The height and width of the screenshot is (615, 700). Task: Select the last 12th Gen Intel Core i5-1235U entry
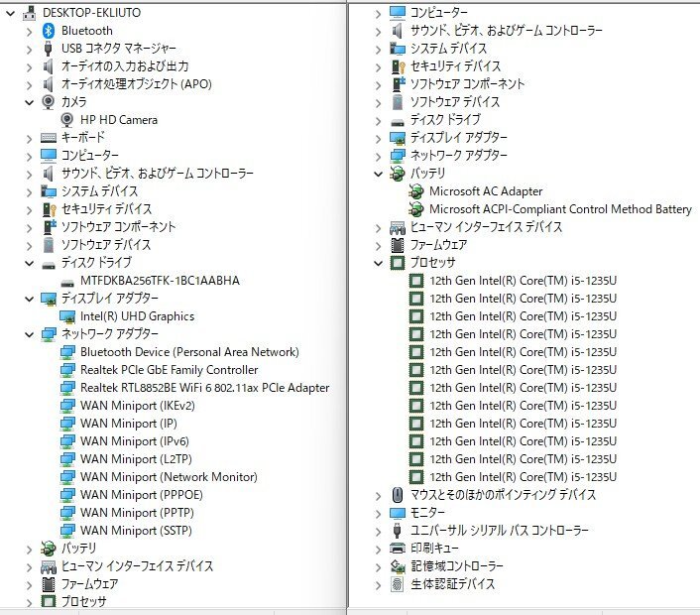click(523, 477)
